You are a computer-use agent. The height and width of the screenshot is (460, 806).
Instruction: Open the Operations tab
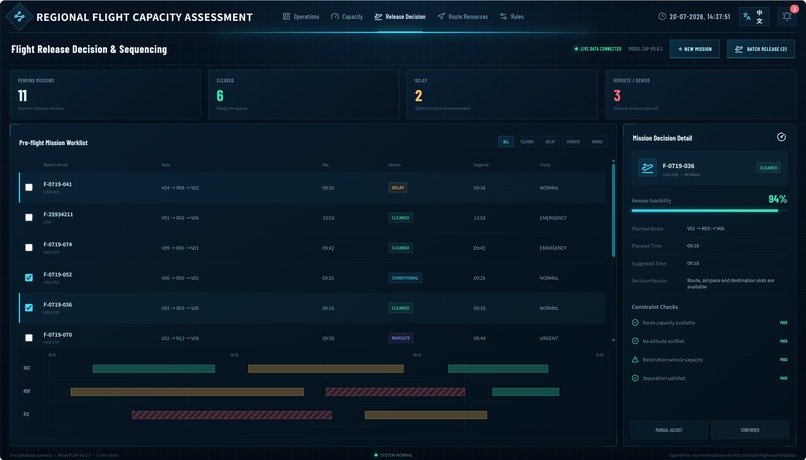click(x=301, y=16)
